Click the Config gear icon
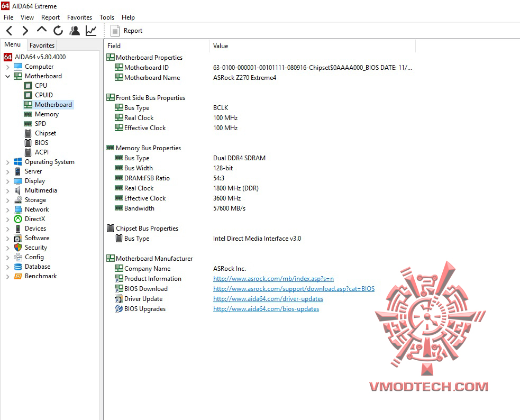520x420 pixels. [x=18, y=257]
